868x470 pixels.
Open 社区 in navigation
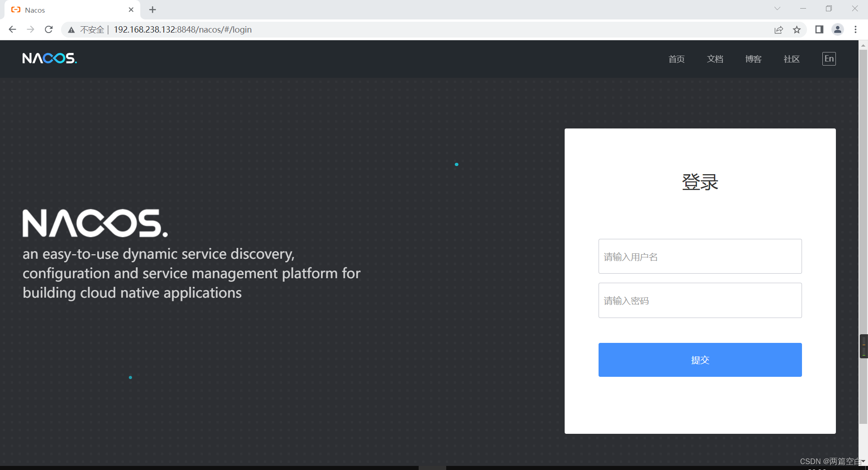point(792,59)
